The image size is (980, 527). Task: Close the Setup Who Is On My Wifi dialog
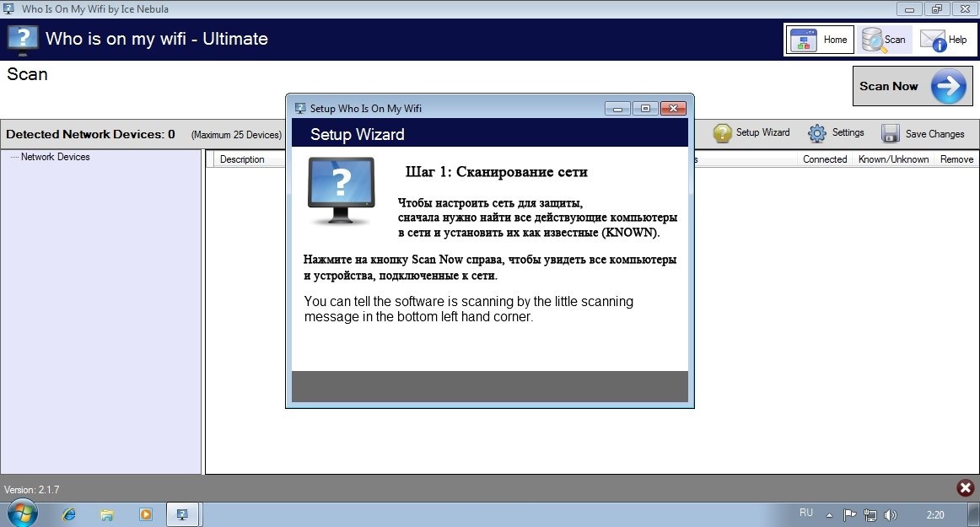coord(672,108)
